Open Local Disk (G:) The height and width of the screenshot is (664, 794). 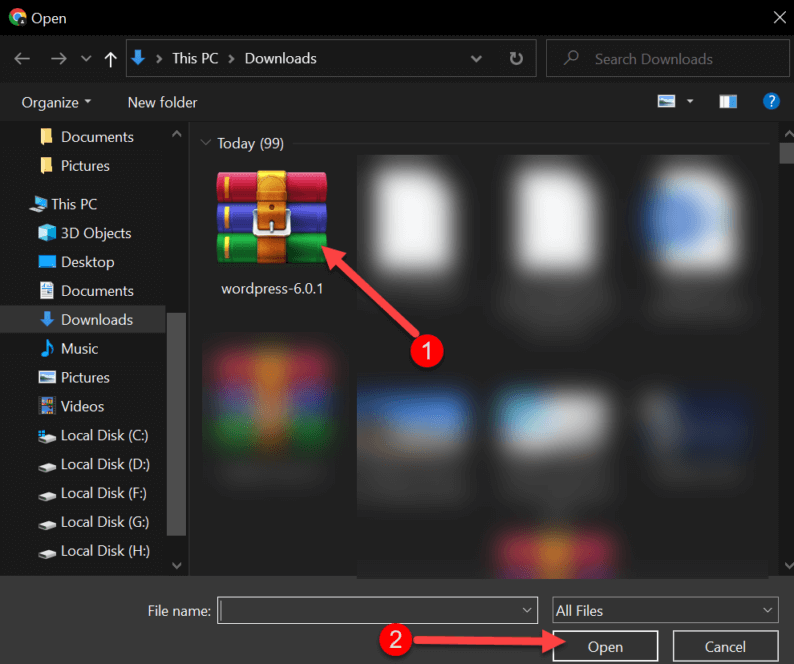[x=94, y=522]
